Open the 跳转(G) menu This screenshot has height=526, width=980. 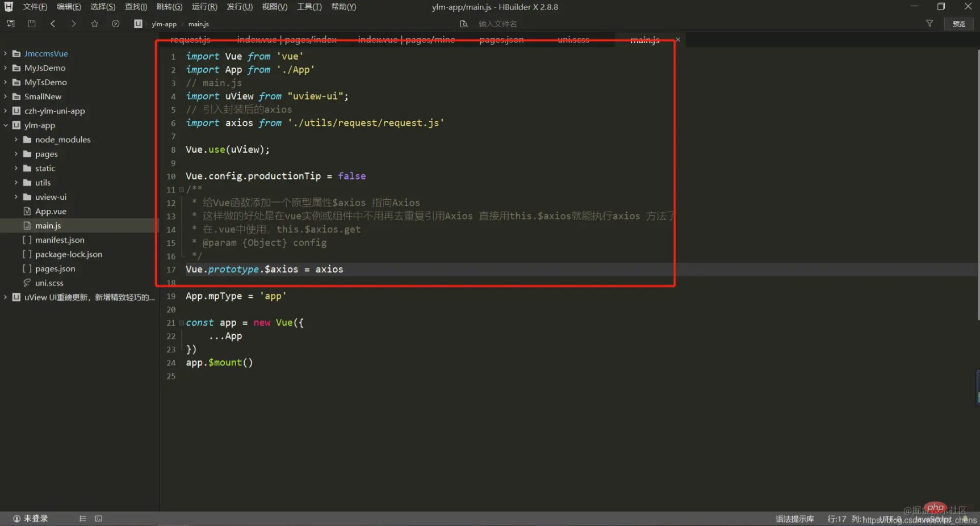pos(170,7)
